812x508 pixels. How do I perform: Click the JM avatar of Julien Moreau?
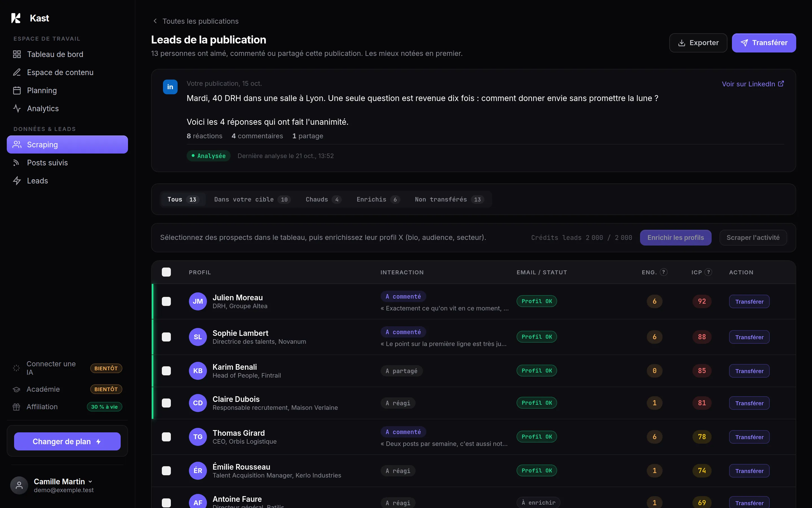point(198,301)
